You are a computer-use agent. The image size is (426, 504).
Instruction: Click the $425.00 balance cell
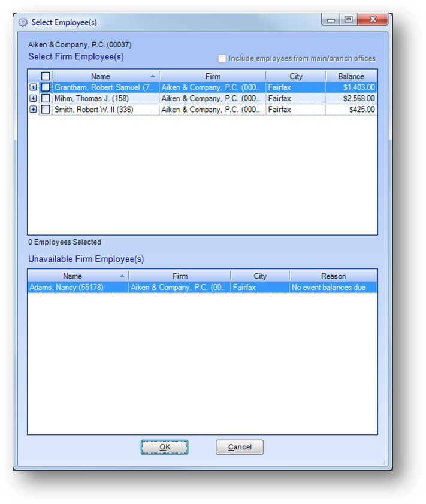pos(351,110)
